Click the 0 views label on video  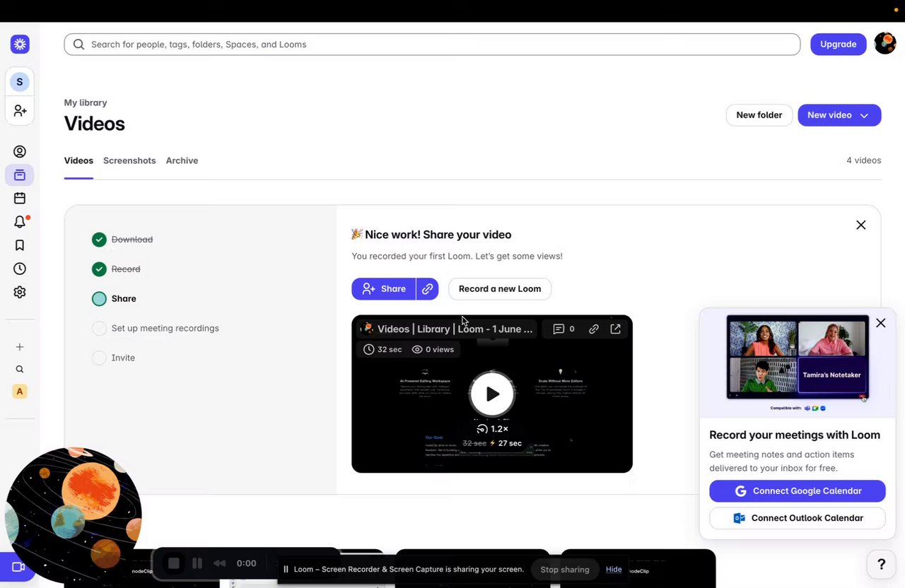[433, 349]
